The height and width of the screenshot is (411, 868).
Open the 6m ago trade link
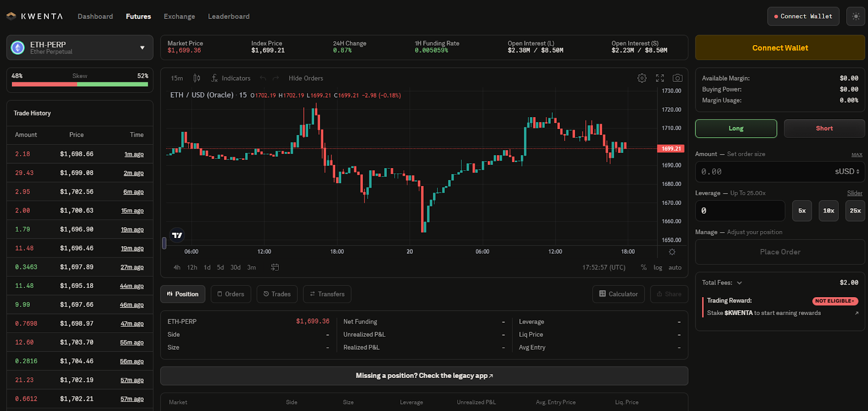click(133, 192)
